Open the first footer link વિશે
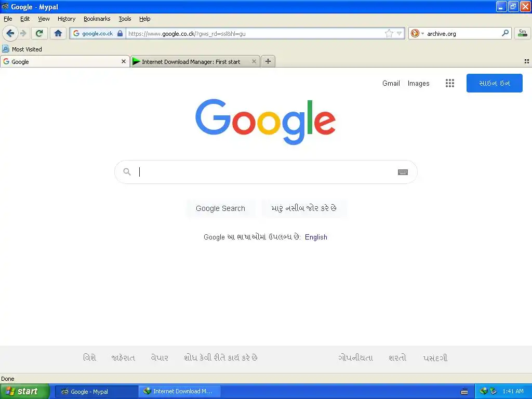Screen dimensions: 532x399 tap(90, 357)
